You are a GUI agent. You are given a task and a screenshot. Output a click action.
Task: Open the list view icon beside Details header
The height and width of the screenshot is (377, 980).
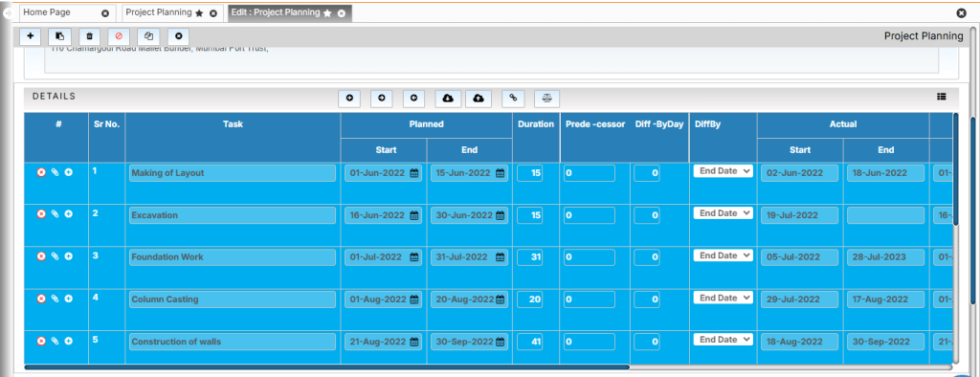pyautogui.click(x=942, y=97)
